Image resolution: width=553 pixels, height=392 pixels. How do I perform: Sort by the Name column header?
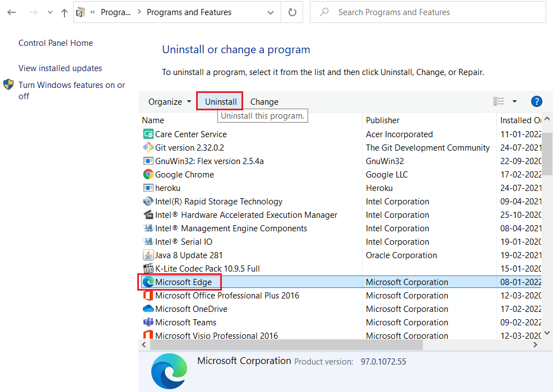tap(153, 120)
